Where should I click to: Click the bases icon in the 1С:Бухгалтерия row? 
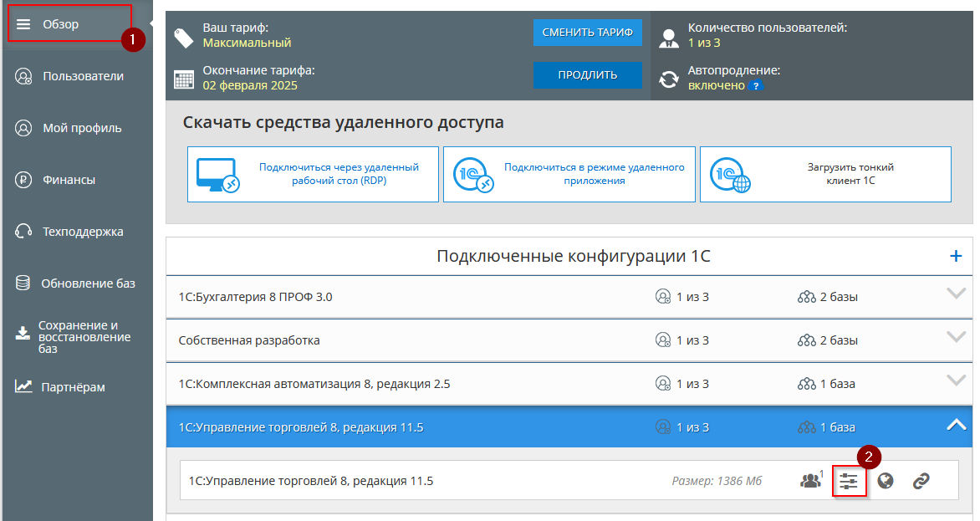pyautogui.click(x=807, y=297)
